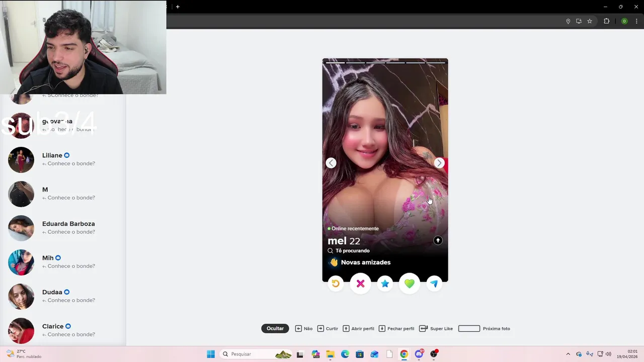This screenshot has width=644, height=362.
Task: Click Mih's profile avatar
Action: click(21, 262)
